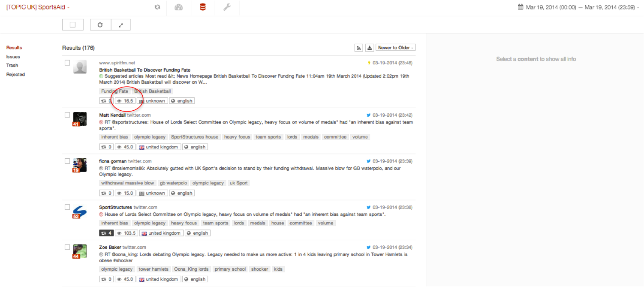The width and height of the screenshot is (644, 287).
Task: Click the 4 retweets badge on the SportStructures tweet
Action: click(106, 233)
